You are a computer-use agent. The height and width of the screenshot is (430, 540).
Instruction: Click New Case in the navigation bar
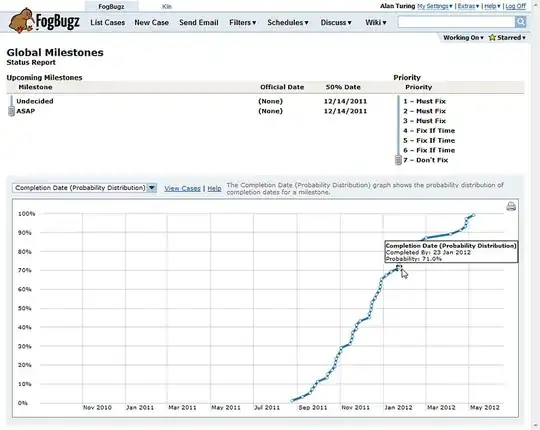tap(152, 23)
